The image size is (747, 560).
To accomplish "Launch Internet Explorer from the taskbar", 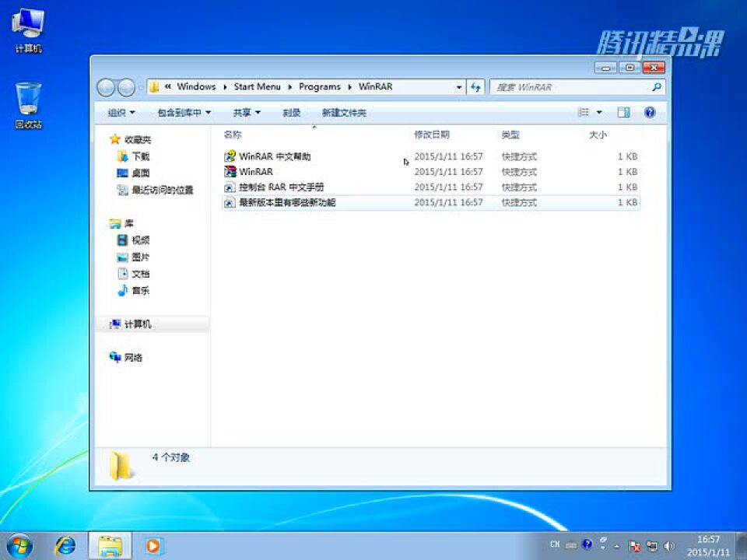I will 66,545.
